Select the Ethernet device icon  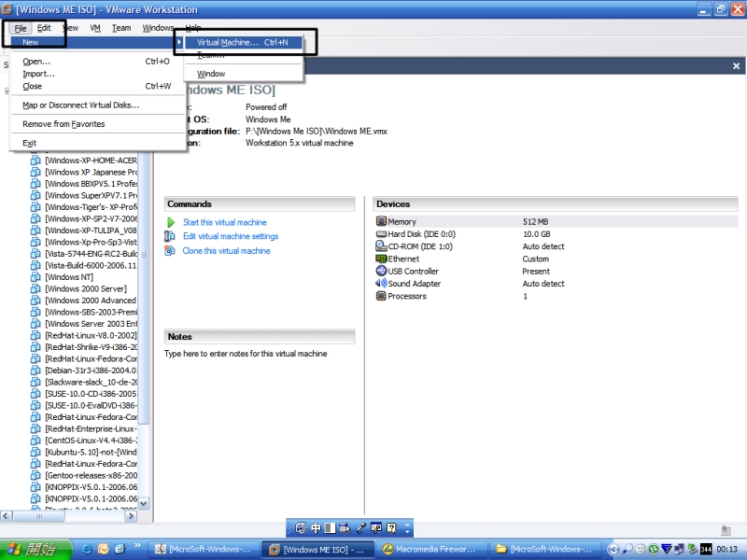pyautogui.click(x=381, y=259)
